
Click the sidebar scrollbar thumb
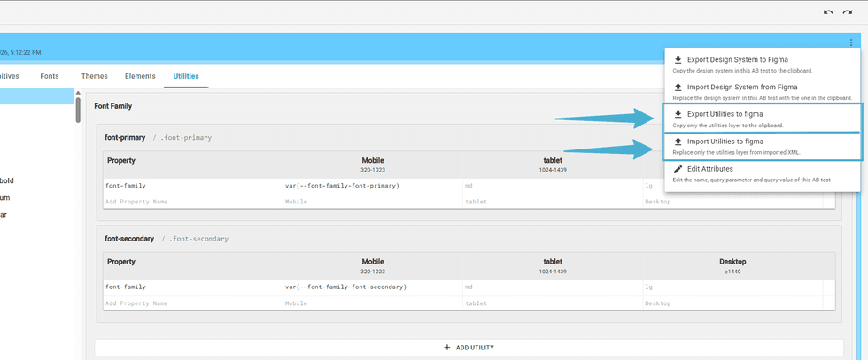click(78, 110)
